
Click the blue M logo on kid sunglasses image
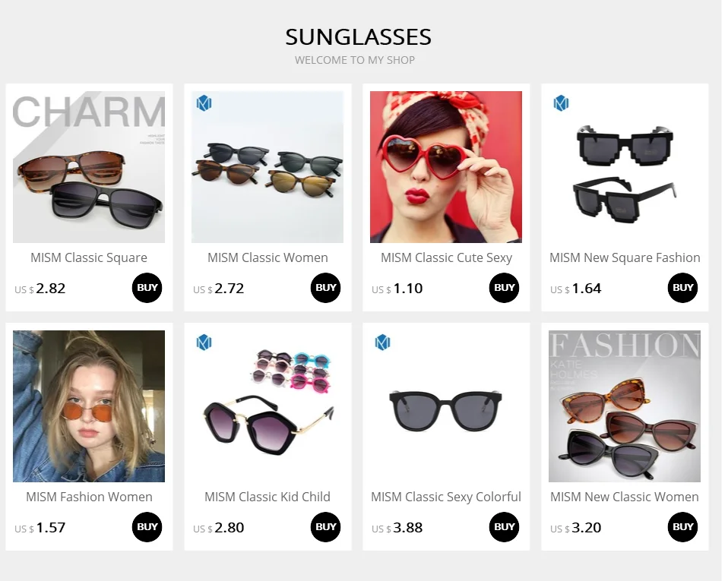(204, 343)
